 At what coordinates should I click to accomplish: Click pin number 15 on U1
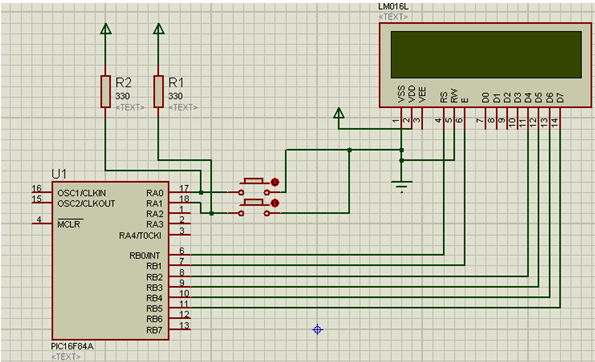tap(36, 199)
